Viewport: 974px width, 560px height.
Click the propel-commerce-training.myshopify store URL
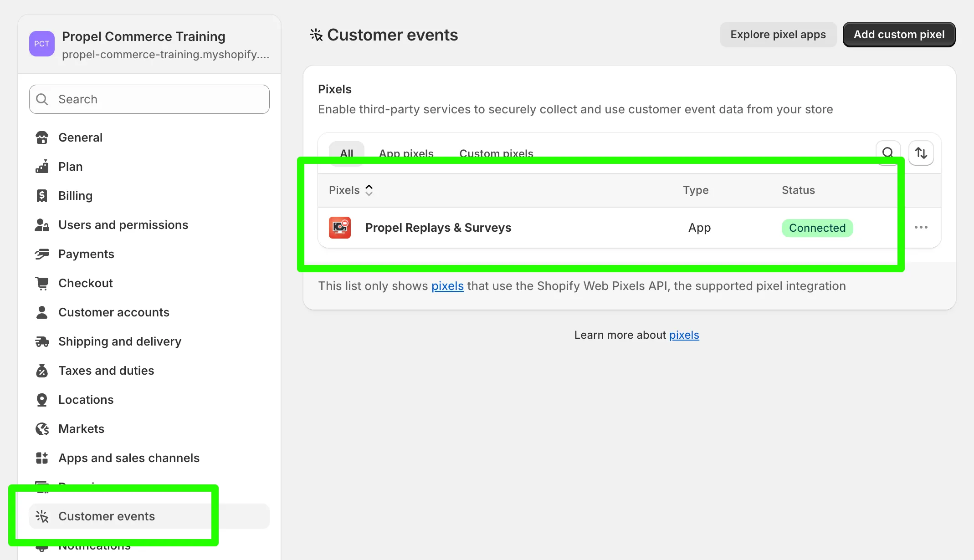pyautogui.click(x=166, y=55)
